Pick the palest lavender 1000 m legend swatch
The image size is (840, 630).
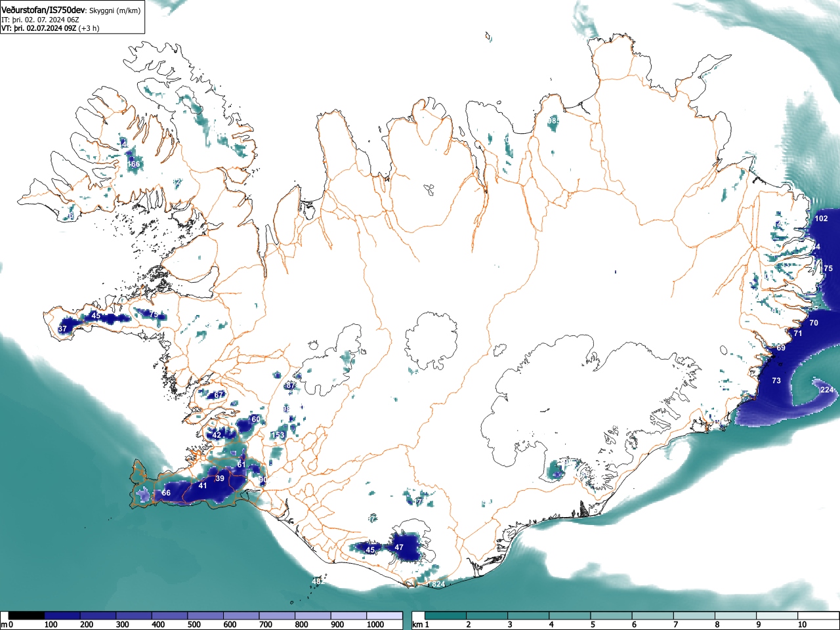pyautogui.click(x=385, y=616)
